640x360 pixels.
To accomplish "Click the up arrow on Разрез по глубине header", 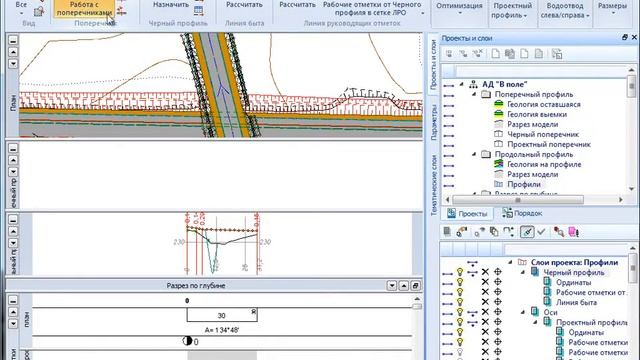I will 404,285.
